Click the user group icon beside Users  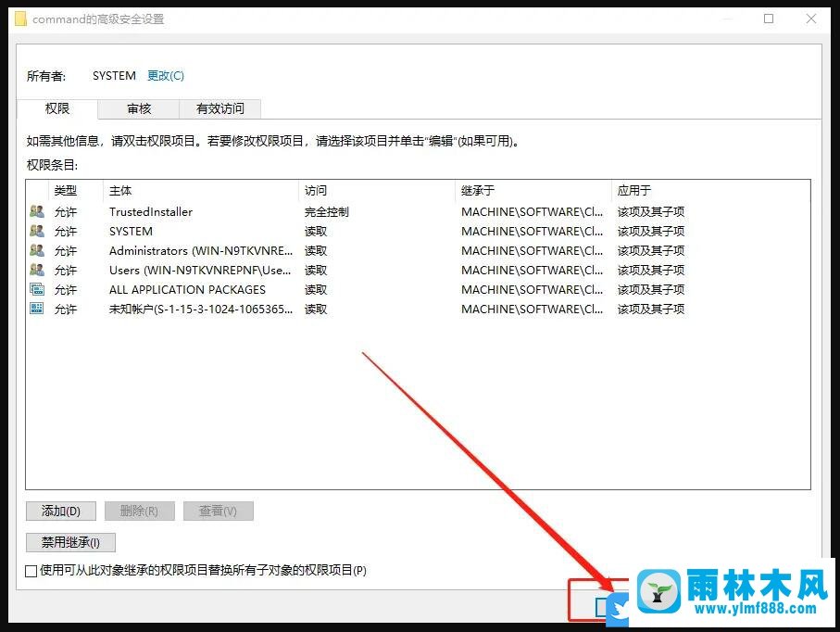37,270
